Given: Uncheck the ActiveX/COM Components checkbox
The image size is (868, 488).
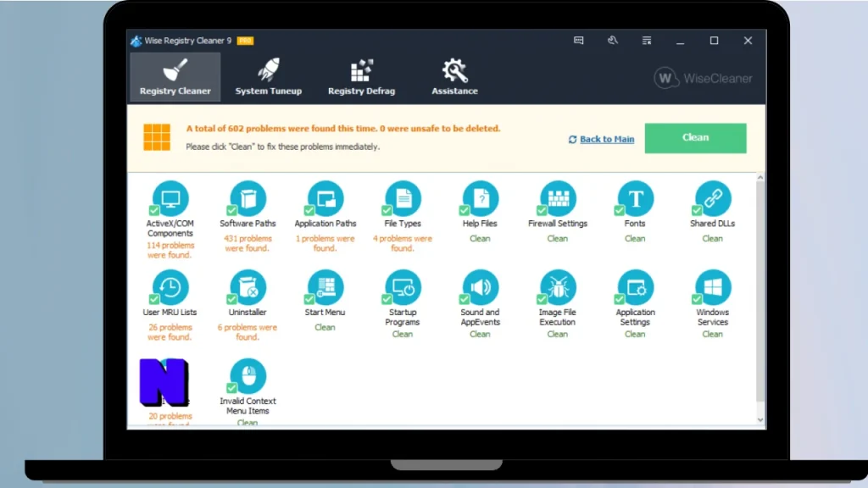Looking at the screenshot, I should 154,210.
